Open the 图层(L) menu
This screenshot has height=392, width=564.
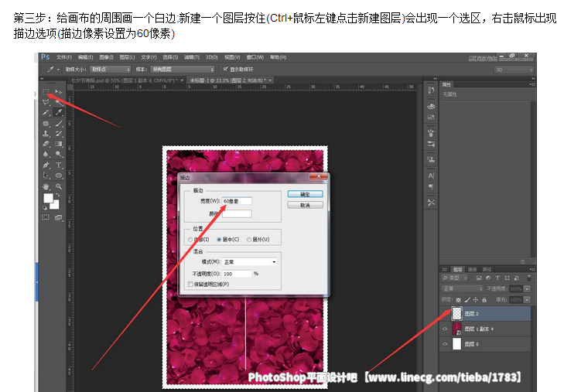point(127,57)
